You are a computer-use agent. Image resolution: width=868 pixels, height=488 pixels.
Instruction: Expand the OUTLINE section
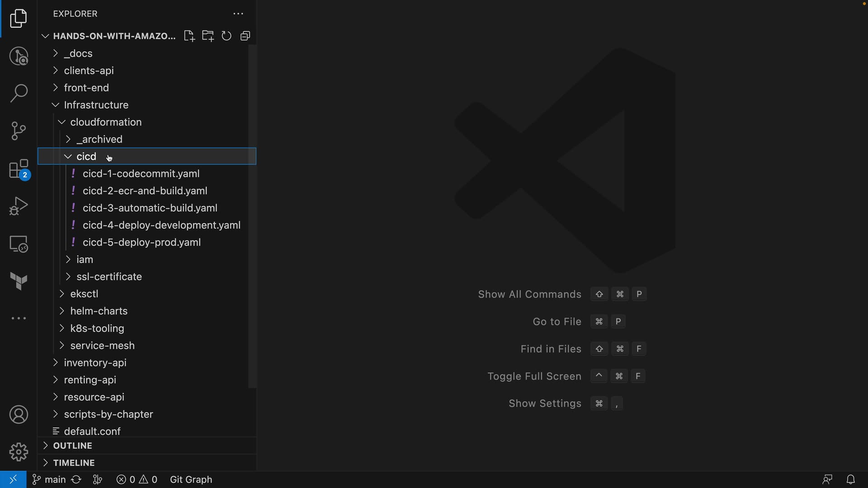[72, 446]
